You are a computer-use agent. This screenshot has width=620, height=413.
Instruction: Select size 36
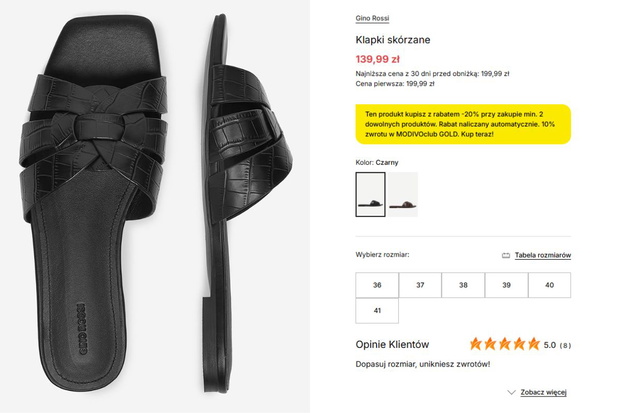click(377, 285)
